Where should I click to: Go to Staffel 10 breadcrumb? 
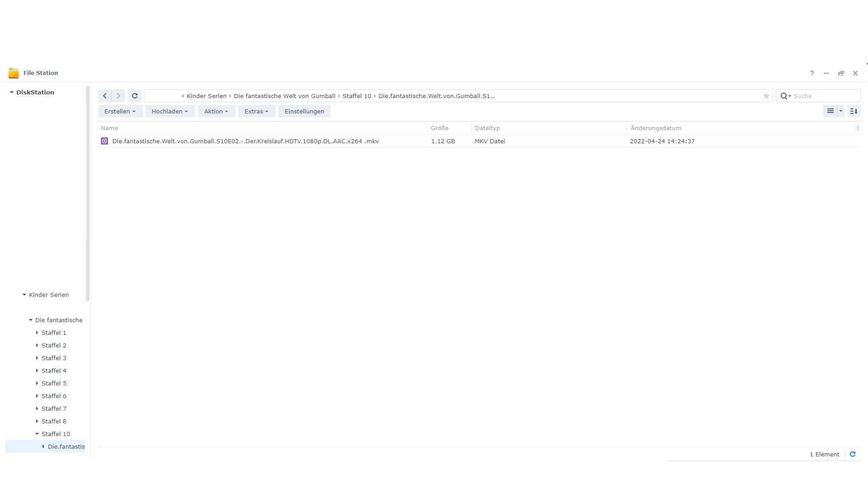(356, 96)
